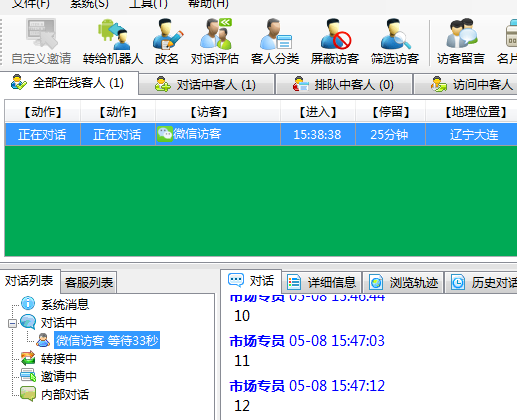Click the WeChat icon beside 微信访客

coord(165,134)
